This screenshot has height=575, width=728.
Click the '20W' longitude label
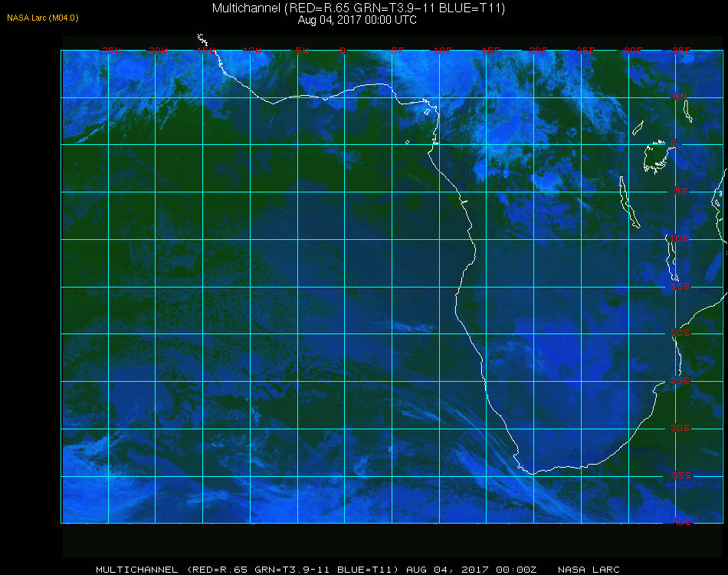tap(159, 51)
